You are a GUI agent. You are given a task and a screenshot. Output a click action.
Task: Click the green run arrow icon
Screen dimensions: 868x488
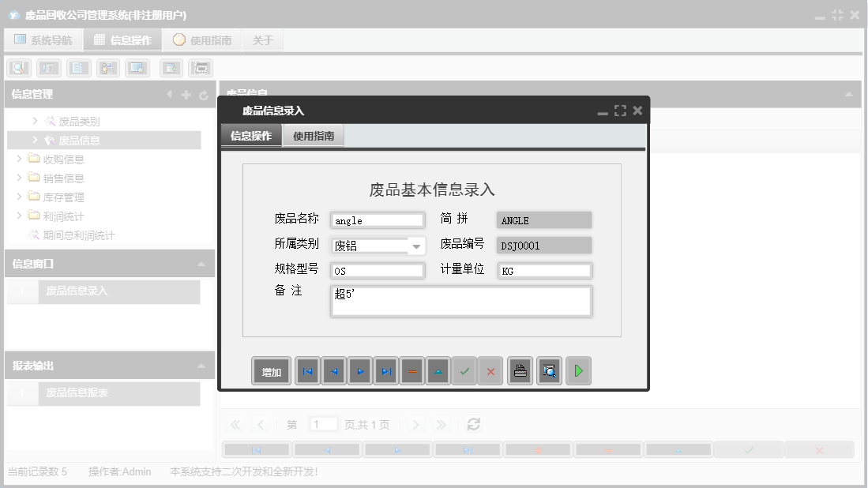[x=578, y=370]
